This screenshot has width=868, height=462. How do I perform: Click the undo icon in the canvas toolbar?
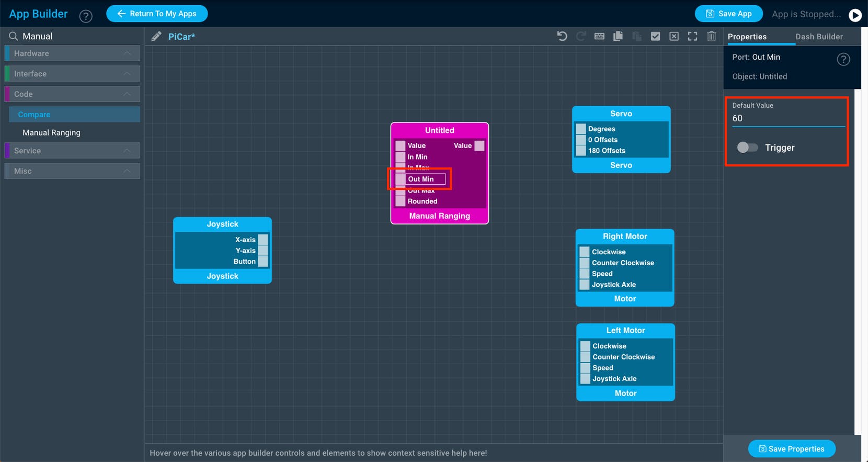562,36
